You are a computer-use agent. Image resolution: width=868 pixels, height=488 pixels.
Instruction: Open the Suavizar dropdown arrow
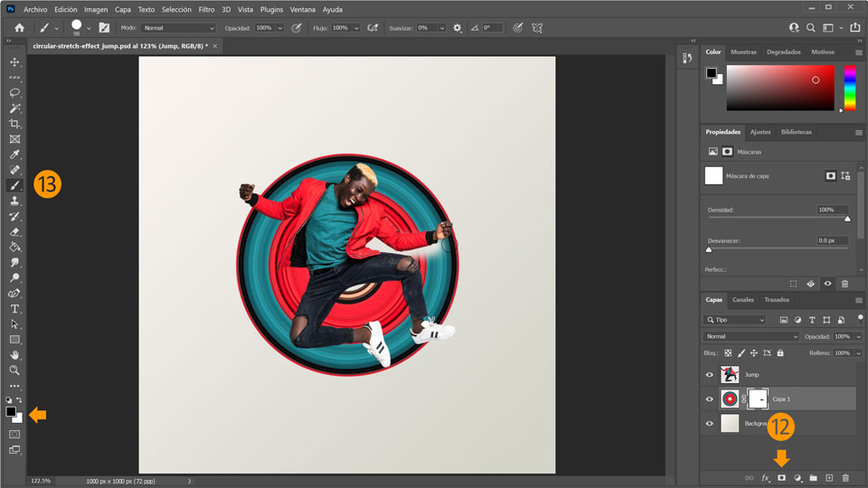442,28
